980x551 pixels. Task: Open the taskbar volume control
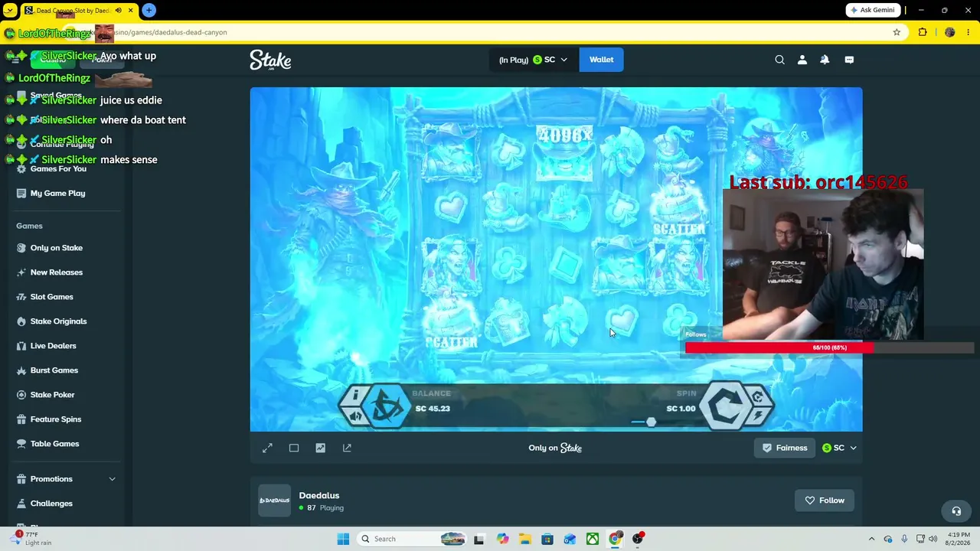pyautogui.click(x=933, y=539)
